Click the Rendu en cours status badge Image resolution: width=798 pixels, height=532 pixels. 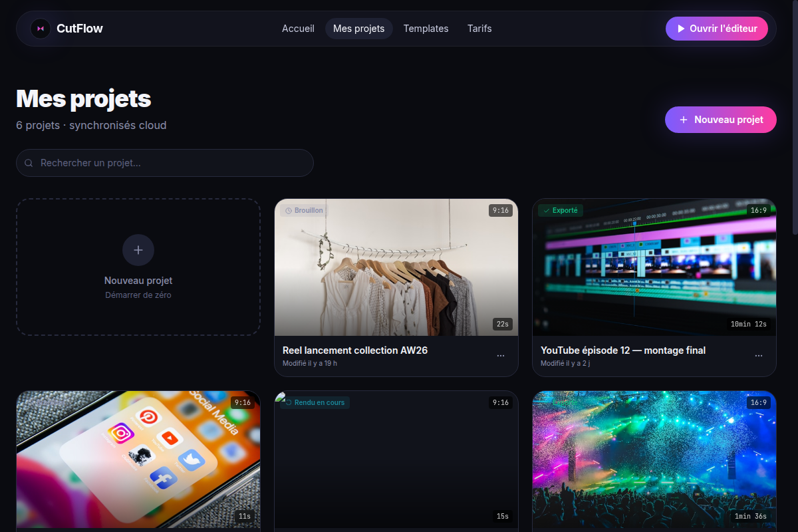click(x=315, y=402)
